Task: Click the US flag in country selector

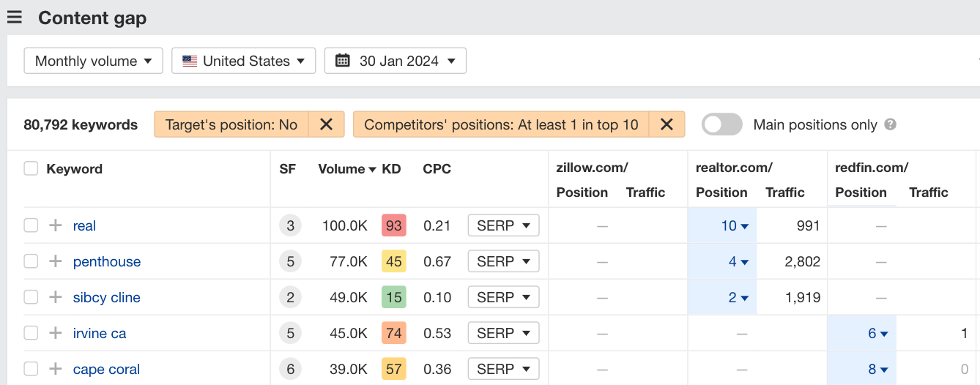Action: click(x=190, y=61)
